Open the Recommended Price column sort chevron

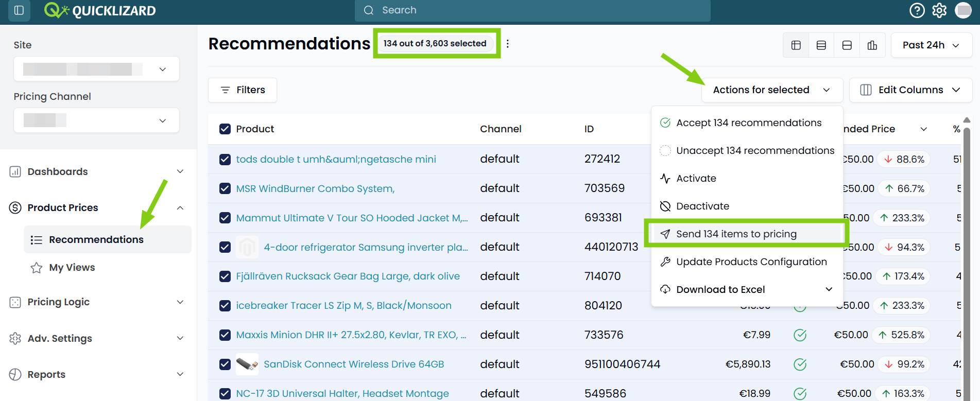pyautogui.click(x=924, y=129)
